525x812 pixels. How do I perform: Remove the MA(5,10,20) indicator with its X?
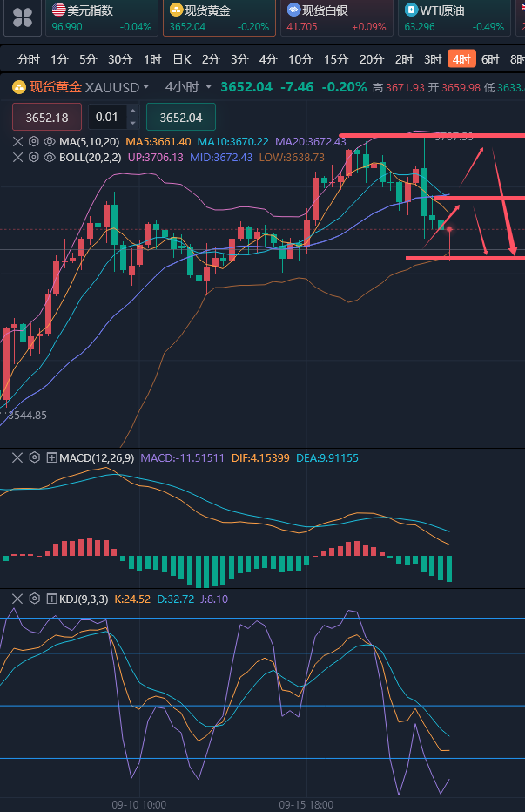pos(17,141)
